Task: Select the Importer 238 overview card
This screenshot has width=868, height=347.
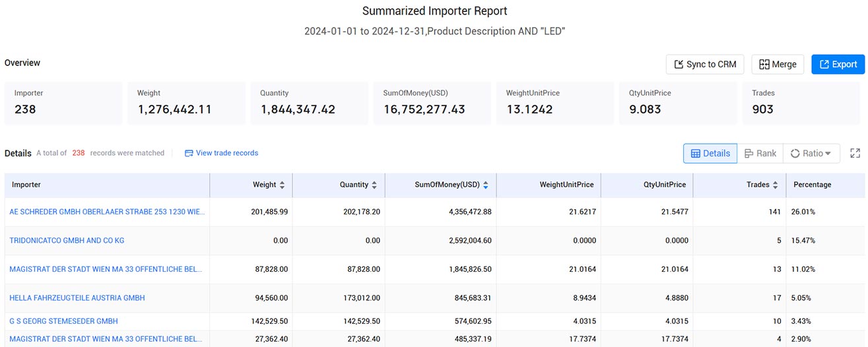Action: pyautogui.click(x=63, y=103)
